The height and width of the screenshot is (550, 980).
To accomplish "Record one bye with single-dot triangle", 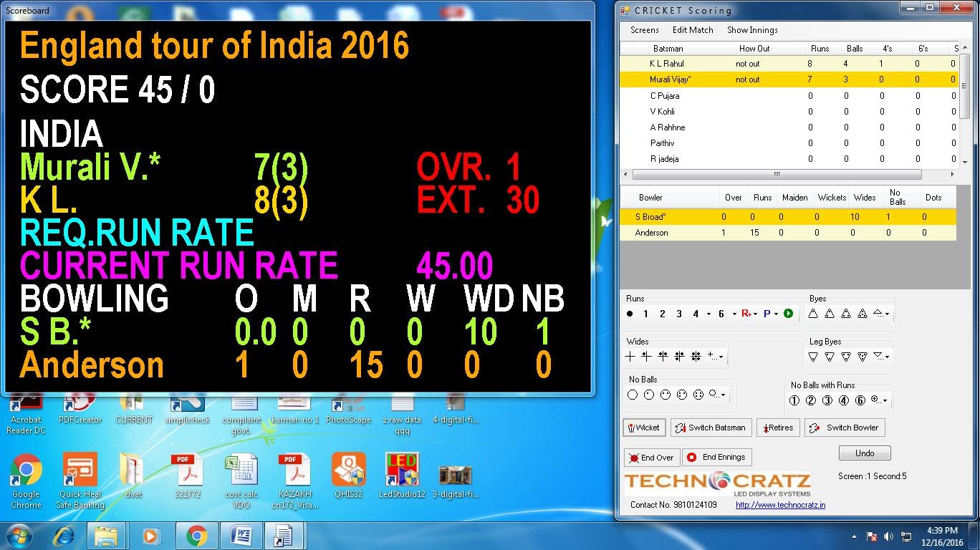I will pyautogui.click(x=813, y=314).
